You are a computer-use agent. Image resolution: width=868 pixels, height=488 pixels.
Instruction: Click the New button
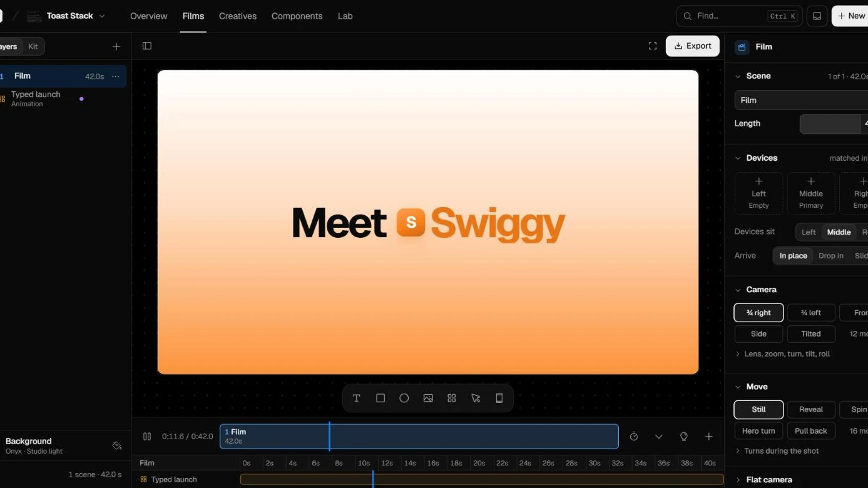click(850, 16)
